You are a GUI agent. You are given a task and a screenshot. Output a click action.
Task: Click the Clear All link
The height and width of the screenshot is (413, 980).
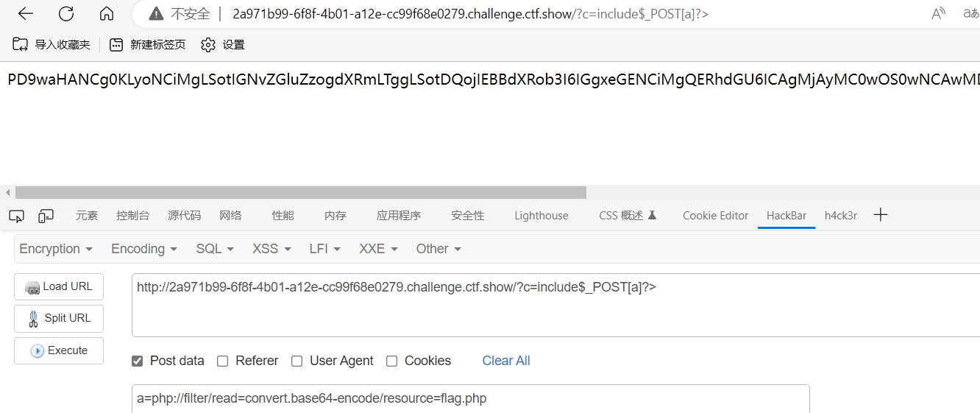coord(506,361)
